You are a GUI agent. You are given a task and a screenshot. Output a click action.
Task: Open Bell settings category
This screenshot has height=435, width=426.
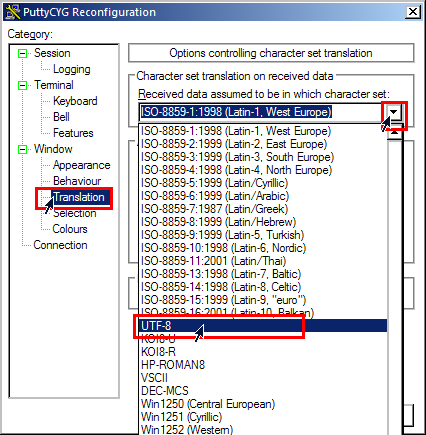(61, 117)
